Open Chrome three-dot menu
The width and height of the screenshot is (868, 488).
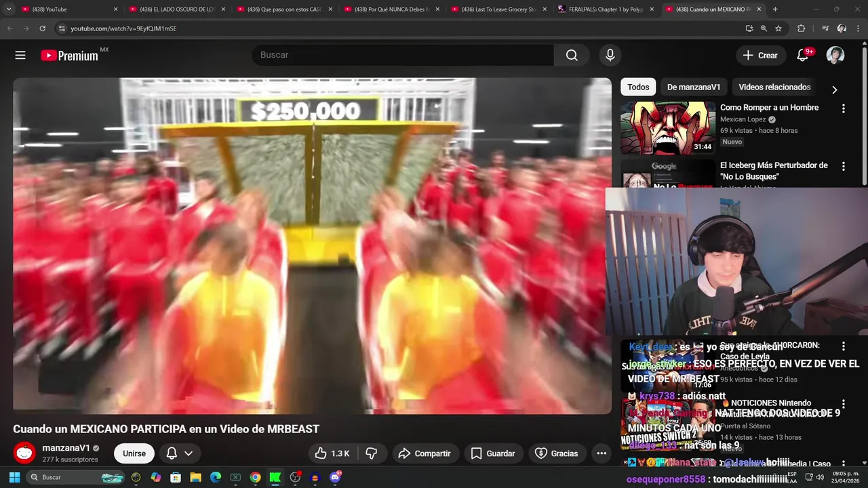click(858, 28)
